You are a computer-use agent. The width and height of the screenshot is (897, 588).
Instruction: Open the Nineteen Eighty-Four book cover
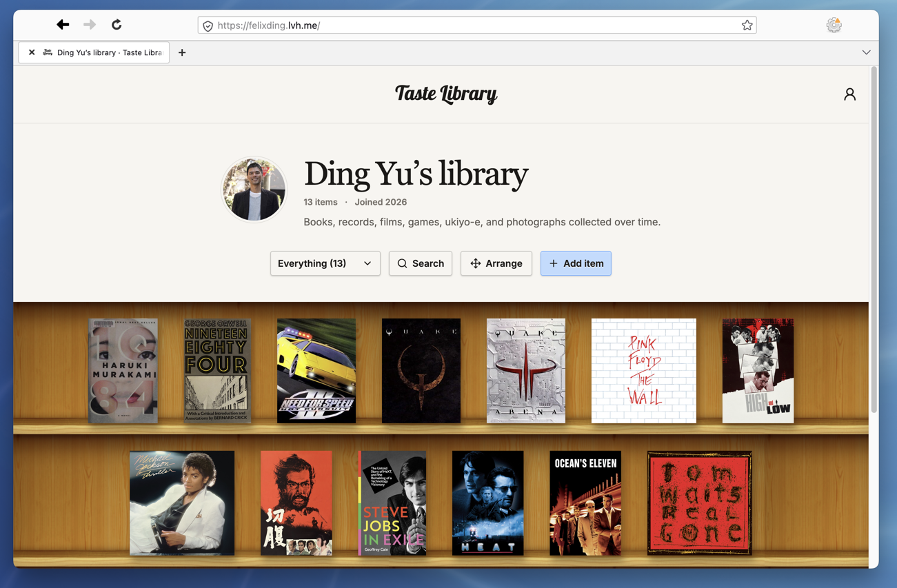point(217,371)
